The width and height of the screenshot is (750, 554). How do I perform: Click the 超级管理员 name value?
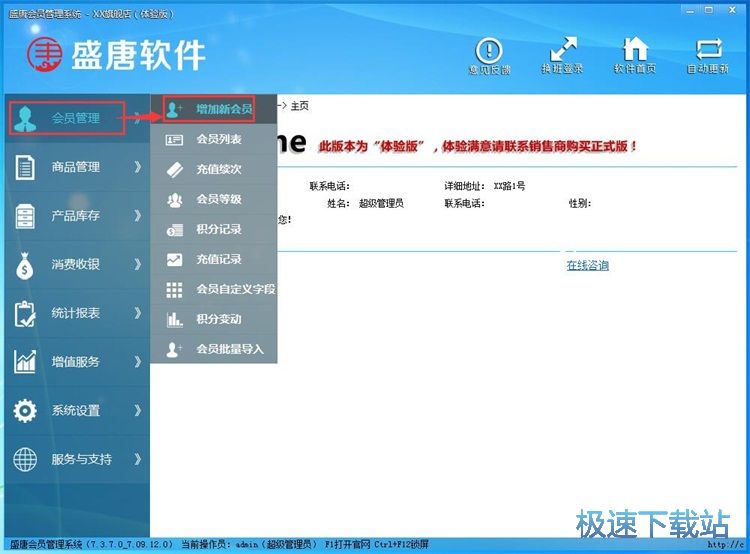[x=381, y=204]
